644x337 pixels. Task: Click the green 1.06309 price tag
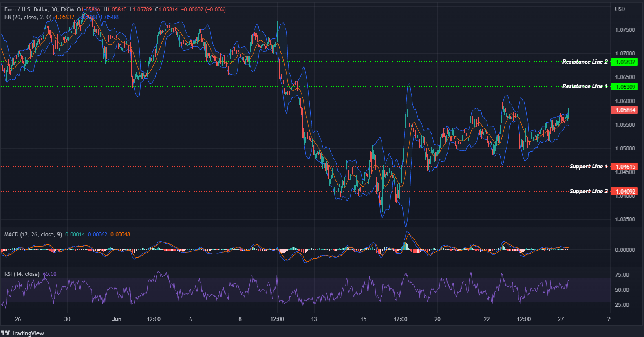(624, 86)
